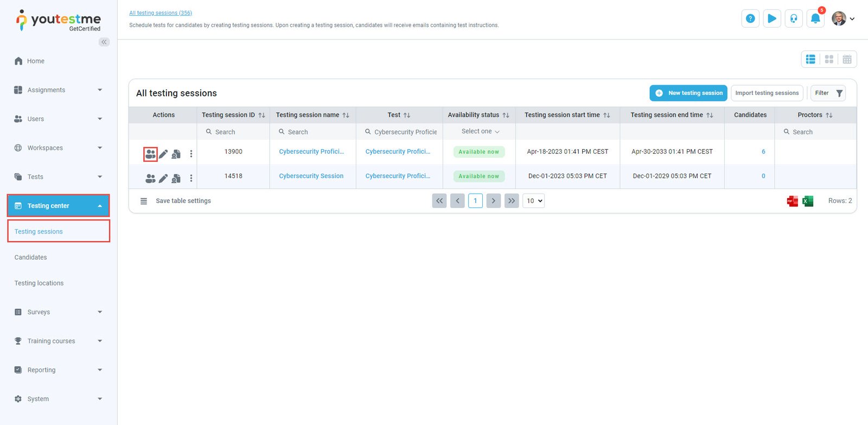Image resolution: width=868 pixels, height=425 pixels.
Task: Collapse the sidebar with the double-arrow icon
Action: [104, 42]
